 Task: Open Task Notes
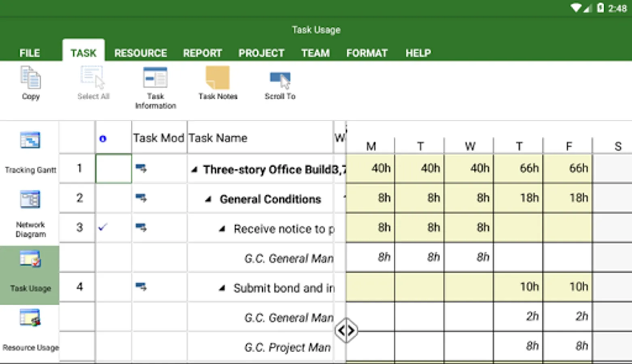point(218,78)
